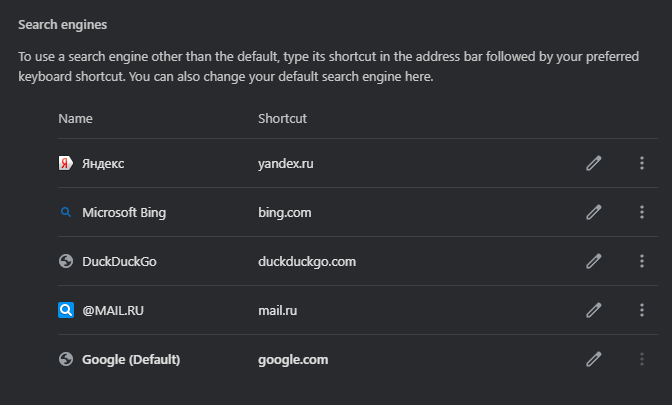Viewport: 672px width, 405px height.
Task: Open more actions menu for Яндекс
Action: point(642,163)
